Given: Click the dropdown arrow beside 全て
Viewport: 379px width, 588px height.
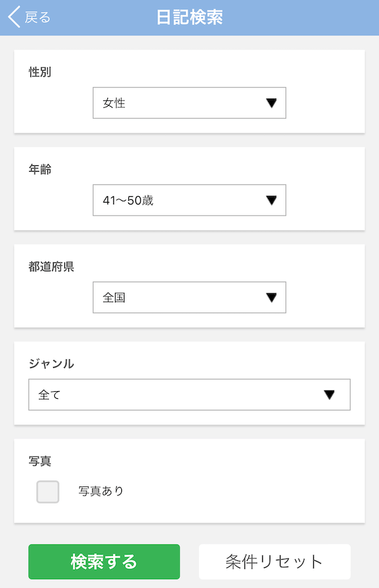Looking at the screenshot, I should (x=329, y=394).
